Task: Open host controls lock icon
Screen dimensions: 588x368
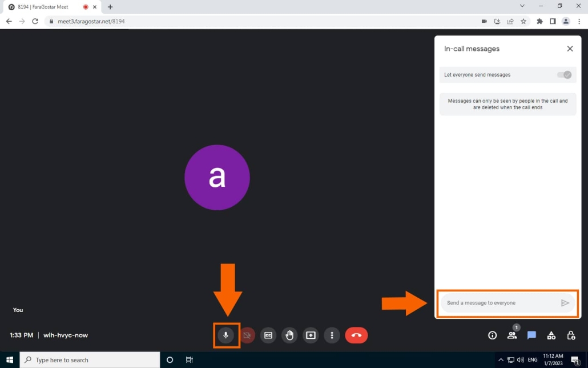Action: (x=571, y=335)
